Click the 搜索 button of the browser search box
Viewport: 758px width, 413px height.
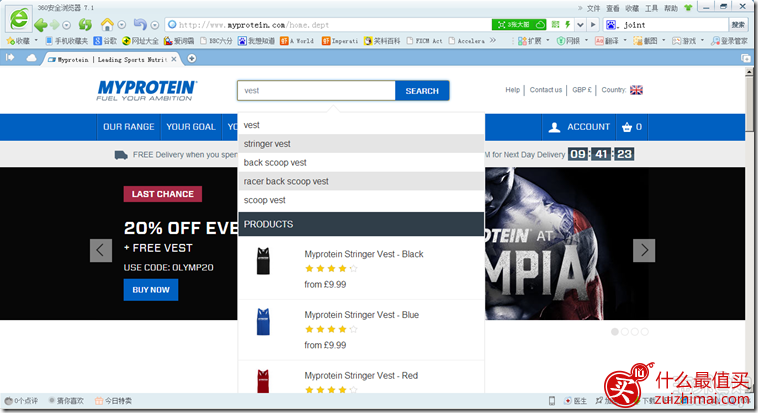click(x=738, y=25)
